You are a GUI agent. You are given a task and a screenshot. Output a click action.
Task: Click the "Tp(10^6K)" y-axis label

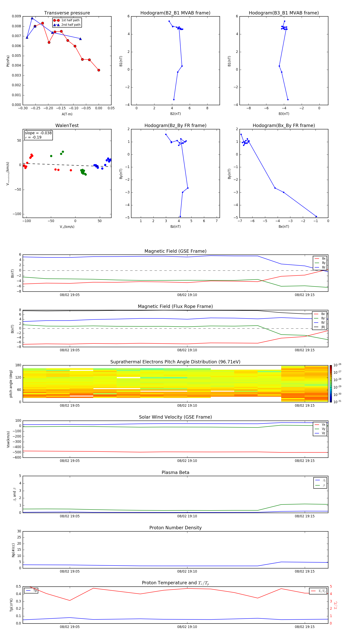click(11, 605)
